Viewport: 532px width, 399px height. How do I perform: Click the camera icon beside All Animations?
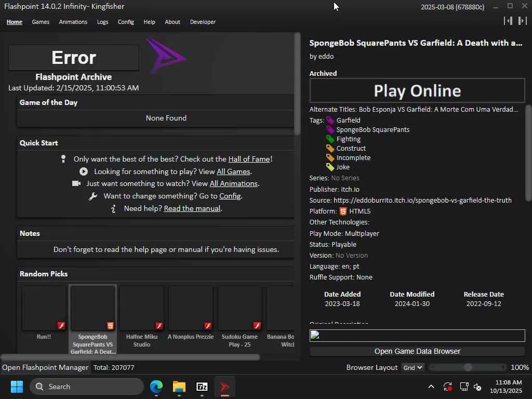click(76, 183)
